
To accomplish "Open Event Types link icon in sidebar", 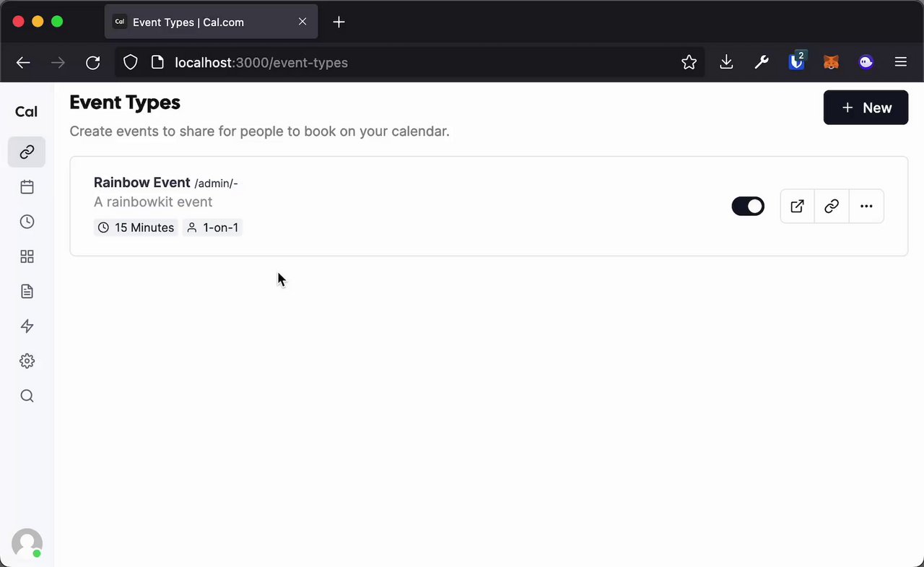I will tap(27, 152).
